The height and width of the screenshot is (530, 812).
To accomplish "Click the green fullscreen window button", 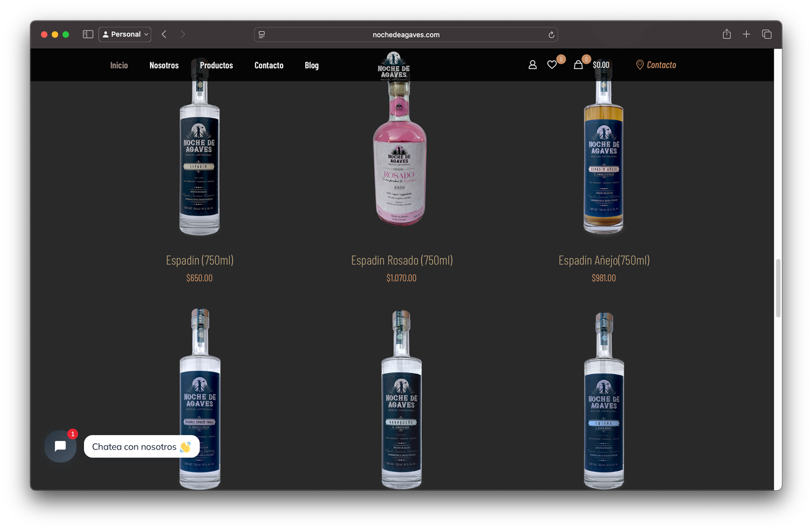I will click(66, 34).
